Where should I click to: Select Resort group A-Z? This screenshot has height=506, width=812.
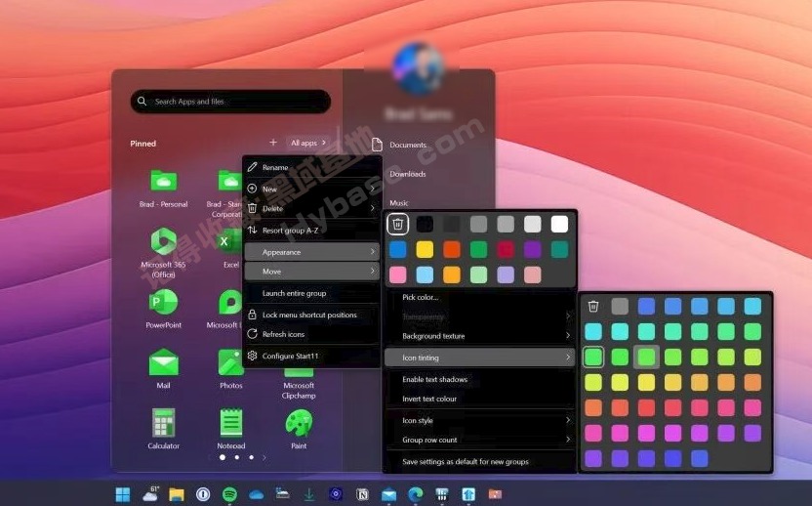311,231
